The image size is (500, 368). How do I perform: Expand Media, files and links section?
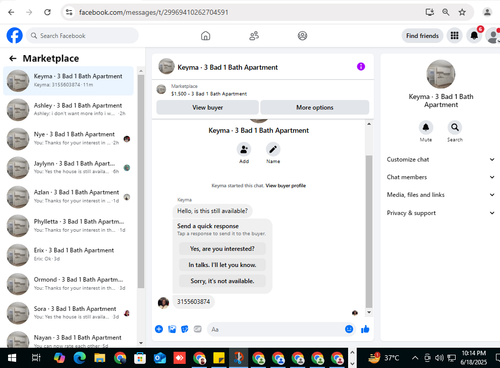pyautogui.click(x=440, y=195)
